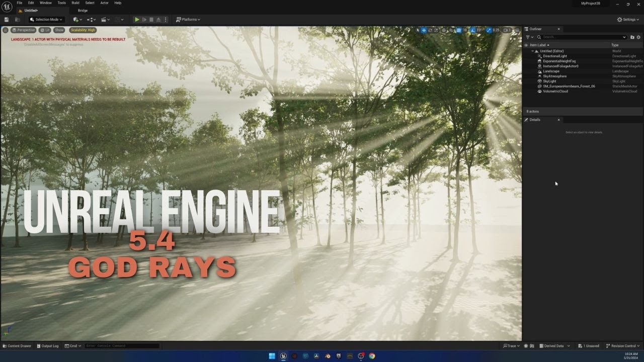
Task: Open the Platforms dropdown
Action: coord(188,20)
